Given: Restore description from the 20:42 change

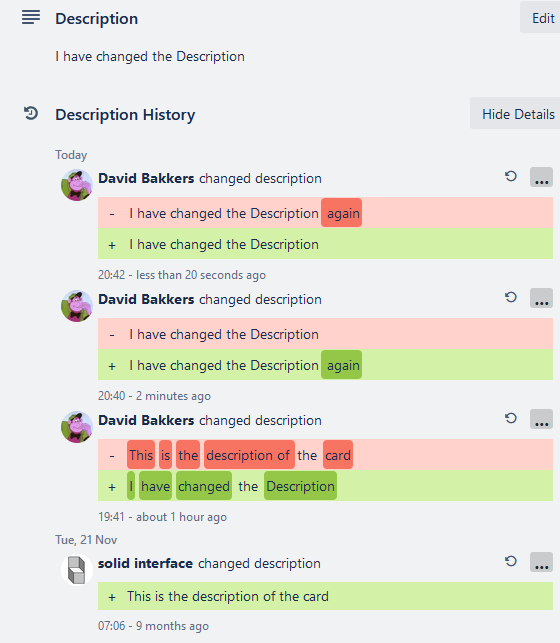Looking at the screenshot, I should point(510,176).
